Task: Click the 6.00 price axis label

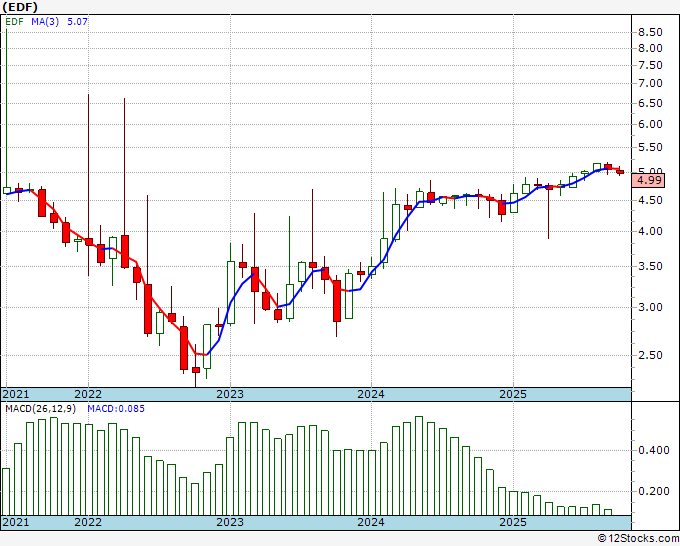Action: pos(650,124)
